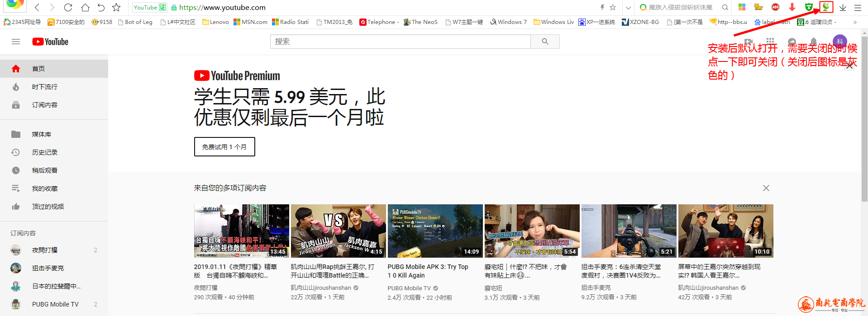Viewport: 868px width, 316px height.
Task: Open the ABS adblock extension icon
Action: 775,7
